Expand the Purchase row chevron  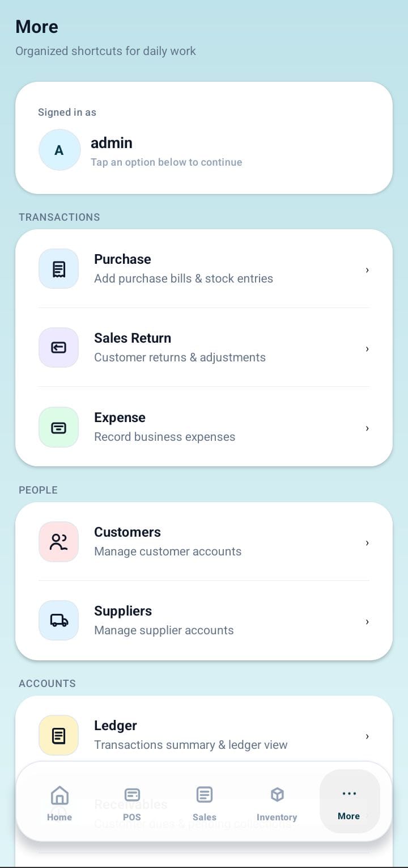point(367,270)
